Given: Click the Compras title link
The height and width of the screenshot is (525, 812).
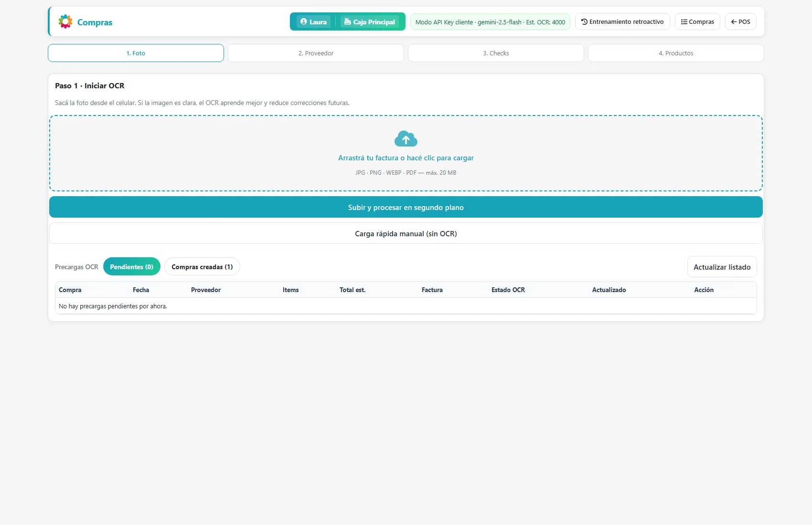Looking at the screenshot, I should click(95, 22).
